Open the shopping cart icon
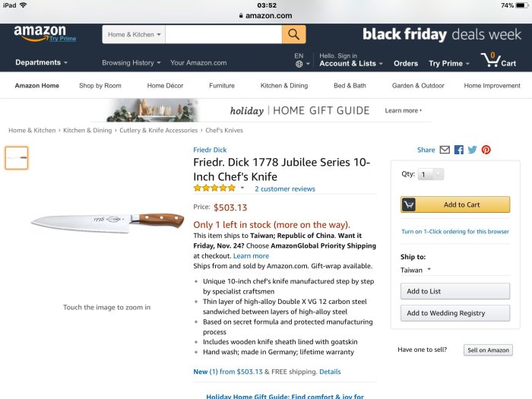The image size is (532, 399). pyautogui.click(x=491, y=60)
